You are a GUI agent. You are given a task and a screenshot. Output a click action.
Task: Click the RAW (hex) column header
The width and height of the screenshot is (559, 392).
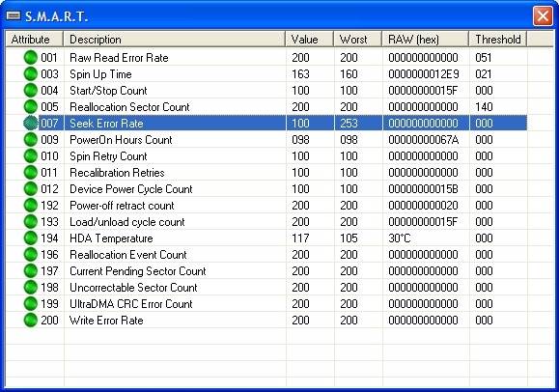(426, 39)
